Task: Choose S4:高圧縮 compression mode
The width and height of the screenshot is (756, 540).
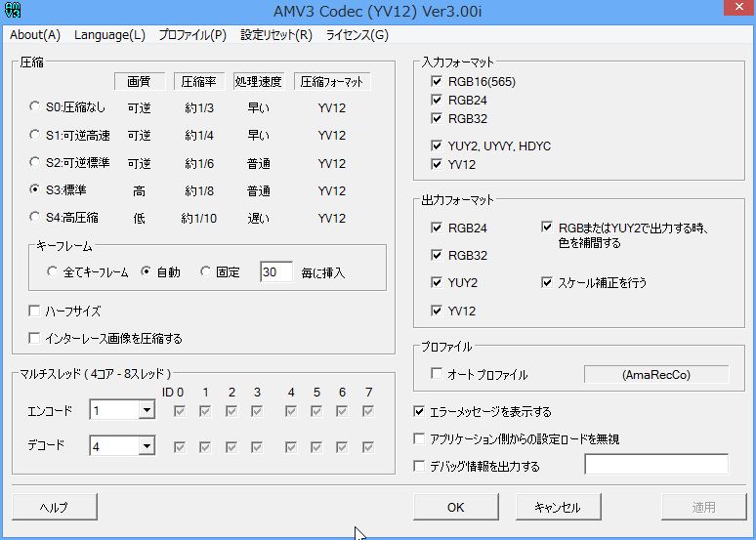Action: point(36,218)
